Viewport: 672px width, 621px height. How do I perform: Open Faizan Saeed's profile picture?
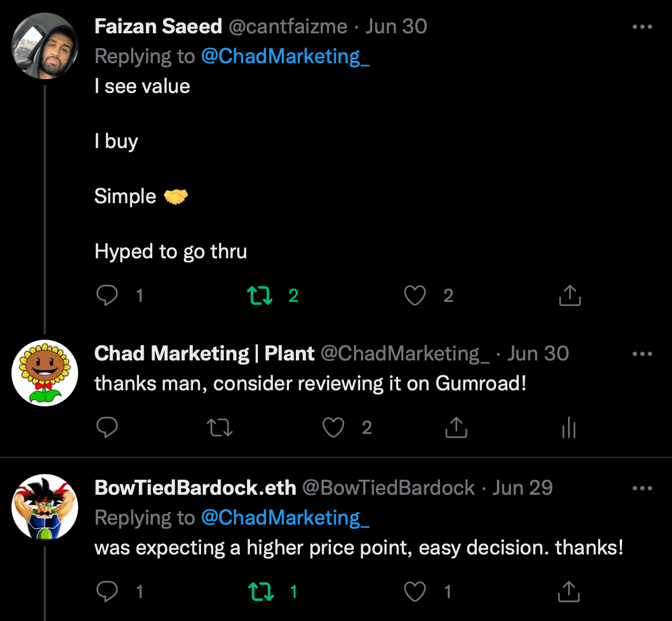(x=45, y=46)
